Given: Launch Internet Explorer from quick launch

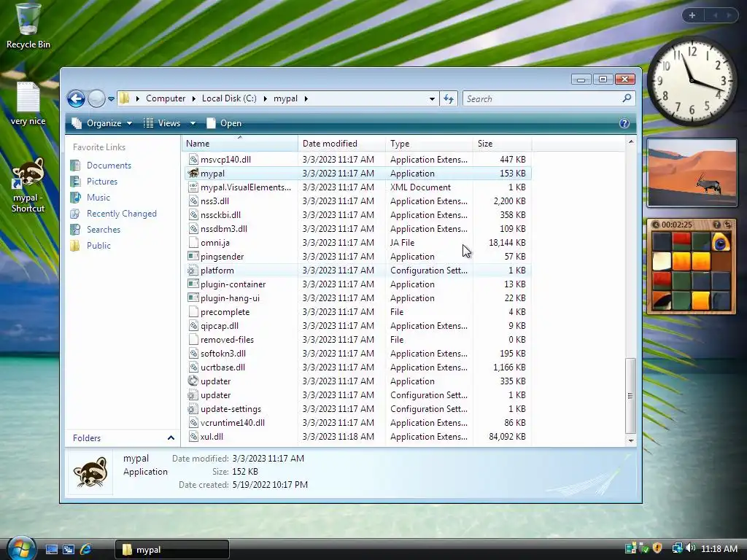Looking at the screenshot, I should (x=86, y=549).
